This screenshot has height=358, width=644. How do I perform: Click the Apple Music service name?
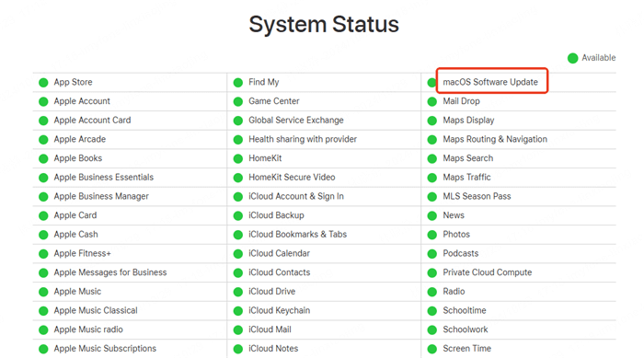tap(77, 292)
